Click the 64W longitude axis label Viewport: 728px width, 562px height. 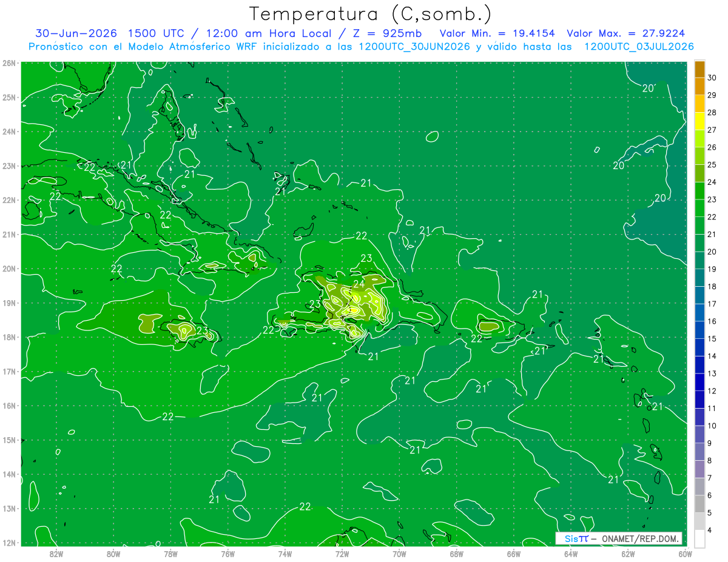pos(570,553)
